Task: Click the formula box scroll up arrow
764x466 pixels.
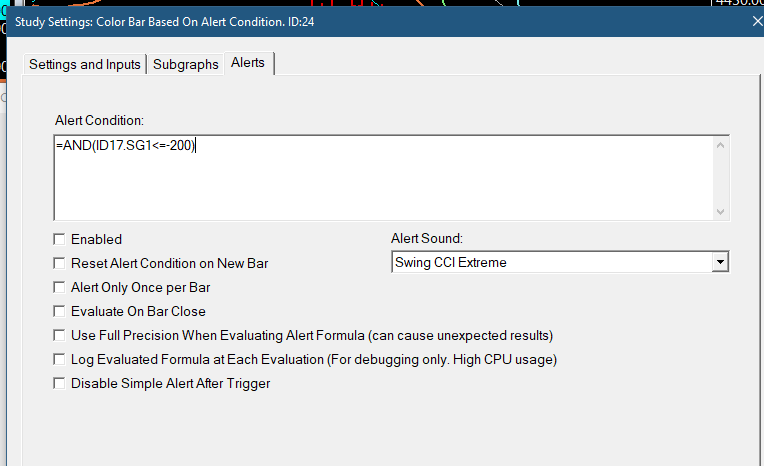Action: pyautogui.click(x=720, y=145)
